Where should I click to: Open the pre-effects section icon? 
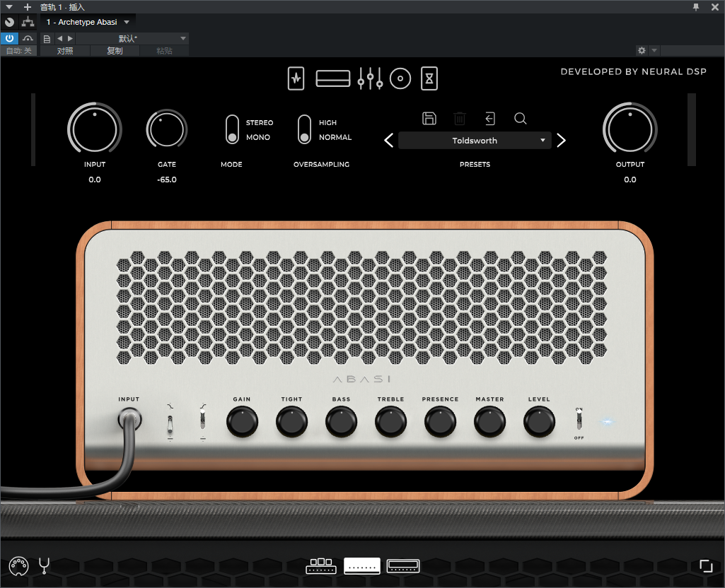click(296, 78)
